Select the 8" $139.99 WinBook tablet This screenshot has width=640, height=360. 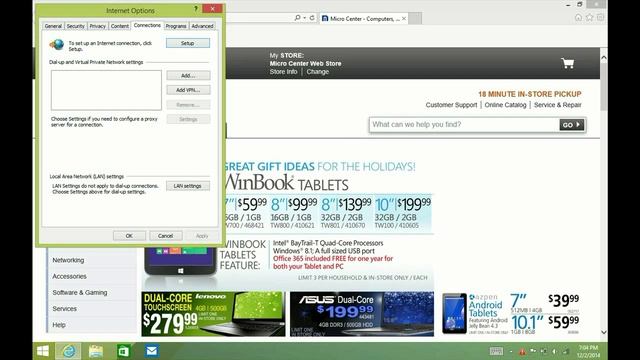pyautogui.click(x=346, y=212)
